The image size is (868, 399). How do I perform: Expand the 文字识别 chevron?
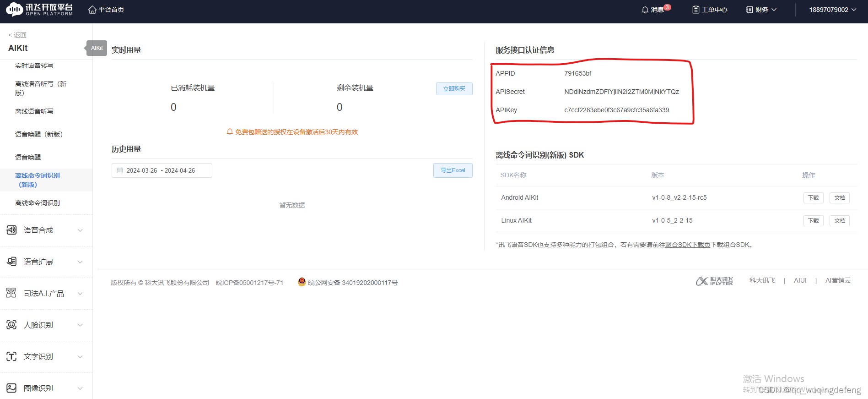[x=80, y=357]
